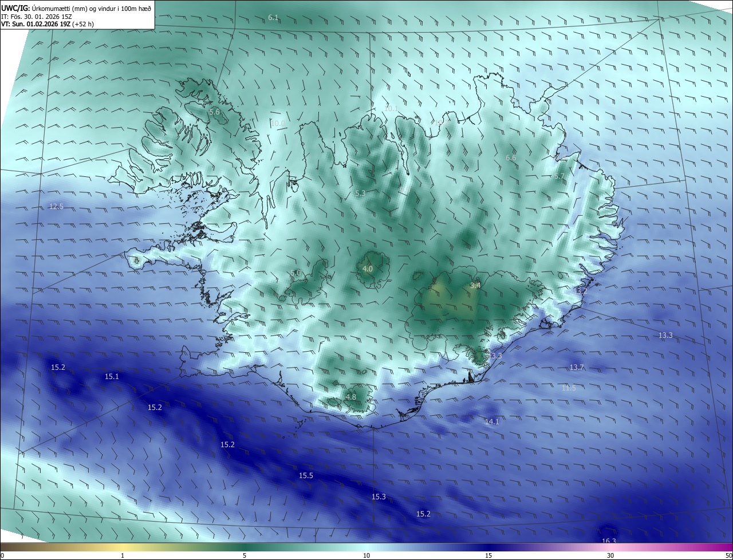
Task: Click the 15.3 value label
Action: tap(379, 497)
